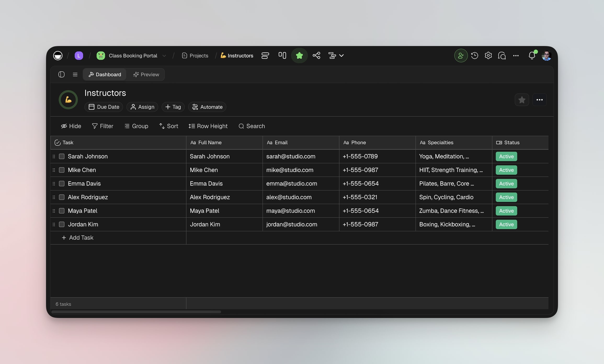Switch to the Preview tab
This screenshot has width=604, height=364.
tap(146, 75)
